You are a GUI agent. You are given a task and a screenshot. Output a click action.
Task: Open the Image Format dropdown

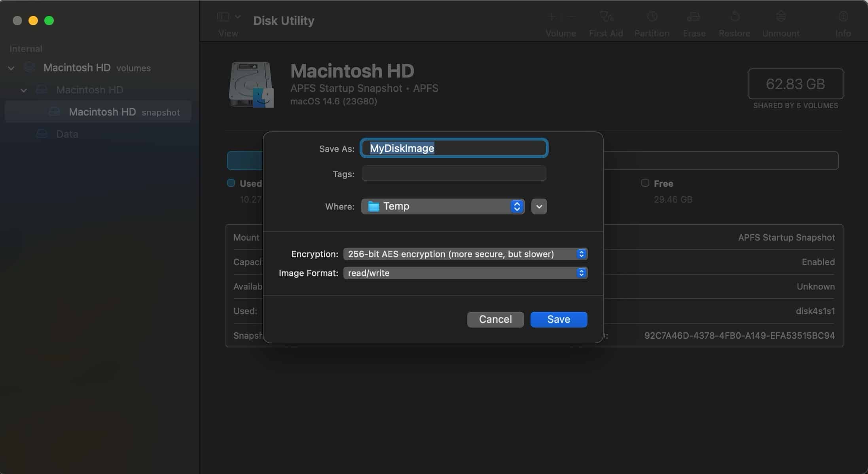tap(465, 273)
